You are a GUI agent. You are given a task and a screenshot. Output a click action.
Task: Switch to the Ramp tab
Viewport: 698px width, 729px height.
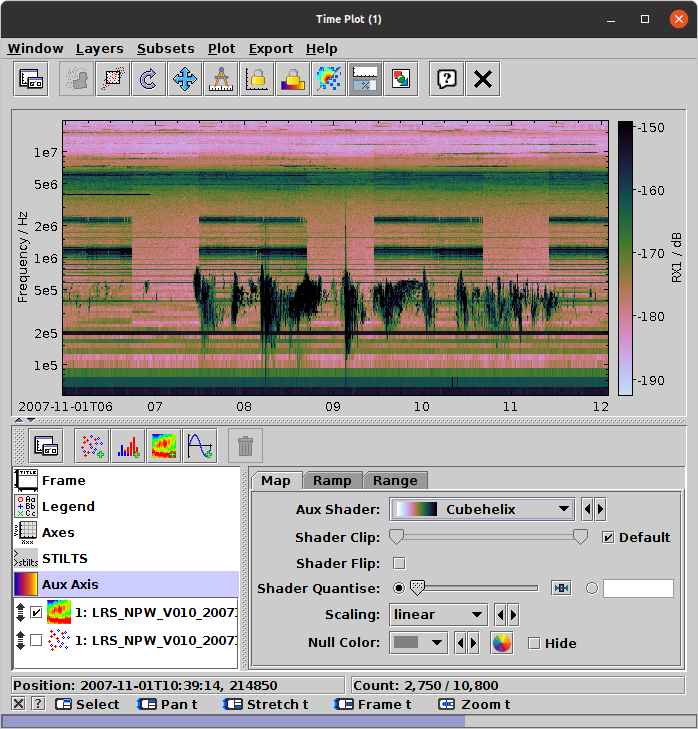[331, 480]
